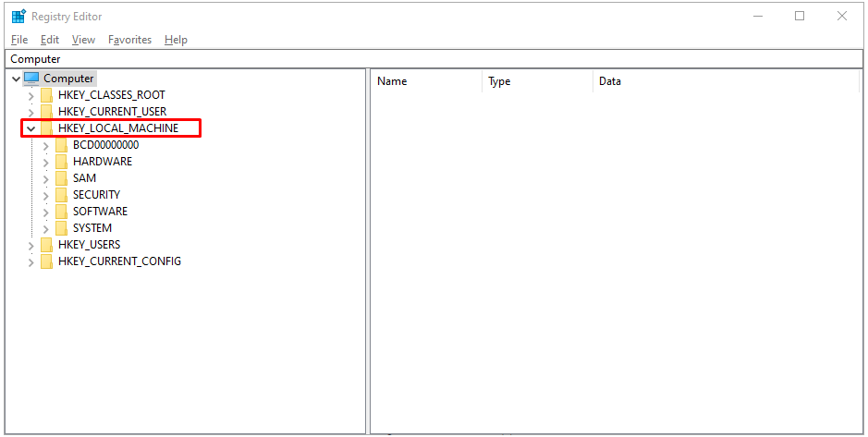Click the registry address bar path field
The image size is (868, 437).
coord(433,59)
